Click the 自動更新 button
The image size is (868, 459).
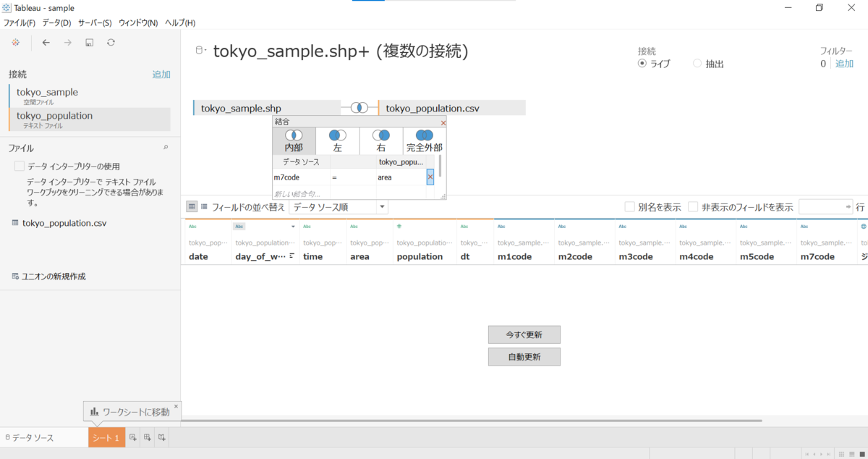pyautogui.click(x=524, y=357)
